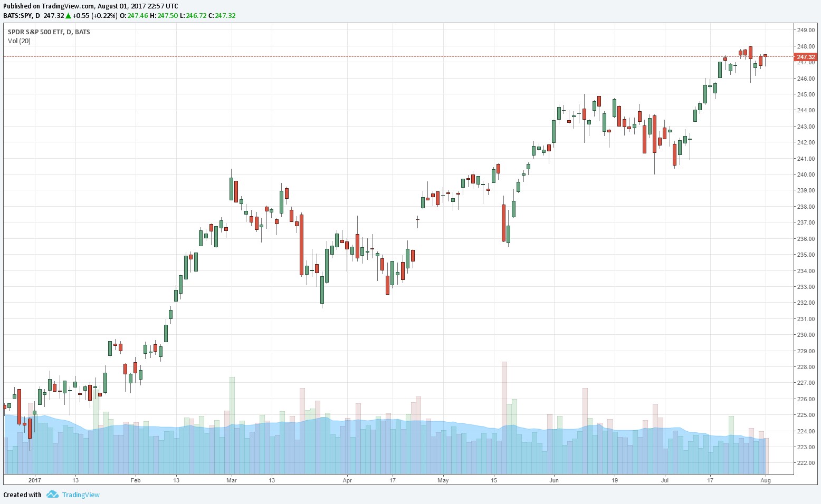
Task: Click the BATS:SPY, D symbol text in header
Action: tap(22, 16)
